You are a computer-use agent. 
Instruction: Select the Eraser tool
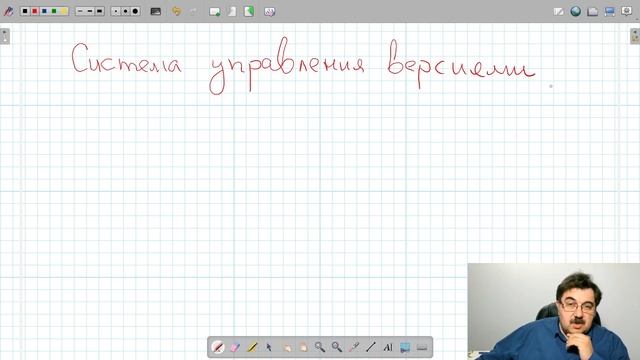[x=235, y=347]
